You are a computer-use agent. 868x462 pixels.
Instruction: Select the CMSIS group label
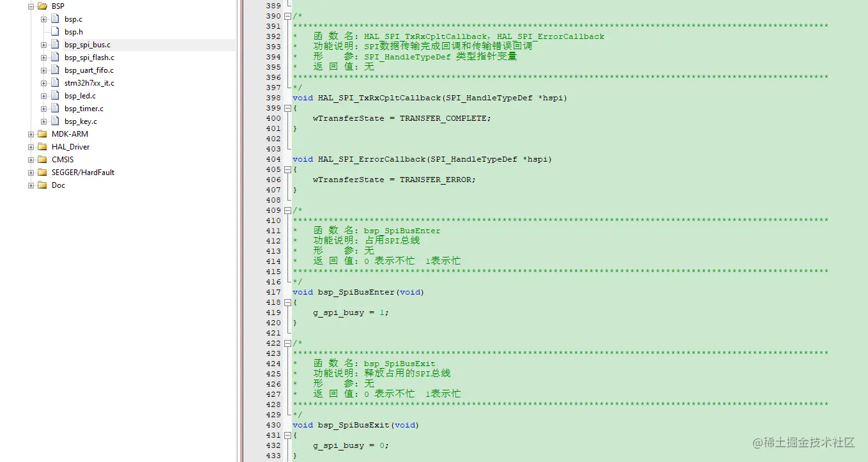click(x=63, y=160)
